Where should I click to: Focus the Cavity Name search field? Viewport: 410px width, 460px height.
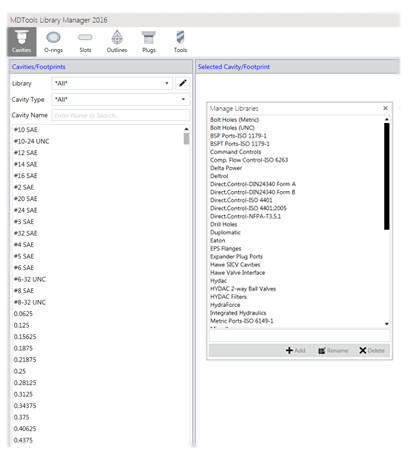tap(121, 115)
